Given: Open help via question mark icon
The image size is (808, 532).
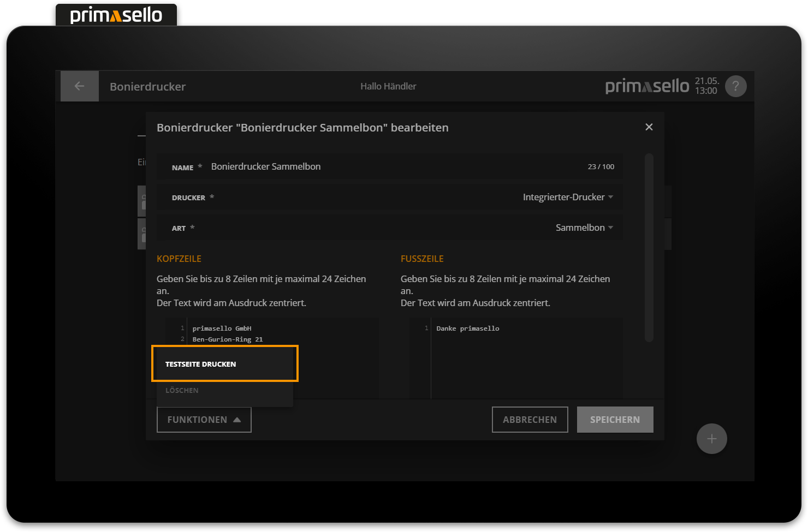Looking at the screenshot, I should (x=735, y=86).
